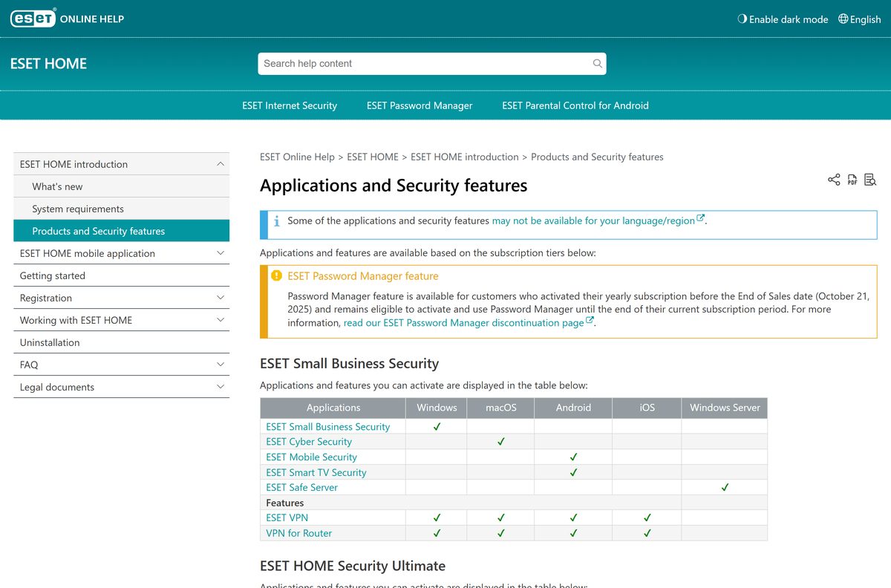This screenshot has height=588, width=891.
Task: Open VPN for Router link
Action: 299,533
